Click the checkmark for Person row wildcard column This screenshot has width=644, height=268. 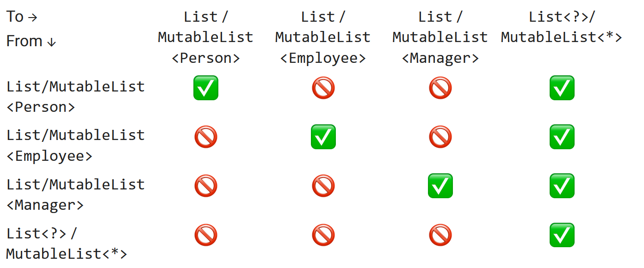[562, 88]
